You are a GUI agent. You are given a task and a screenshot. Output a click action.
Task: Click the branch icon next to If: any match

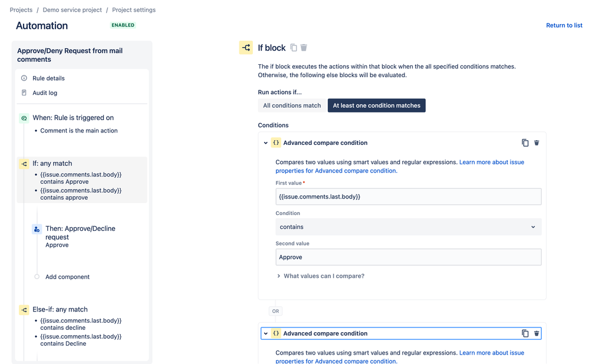click(x=24, y=164)
